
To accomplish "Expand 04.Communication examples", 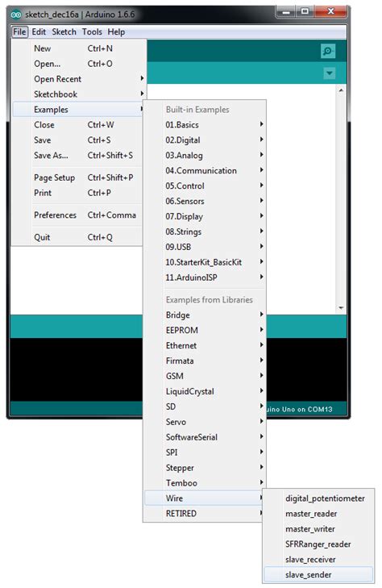I will [x=205, y=171].
